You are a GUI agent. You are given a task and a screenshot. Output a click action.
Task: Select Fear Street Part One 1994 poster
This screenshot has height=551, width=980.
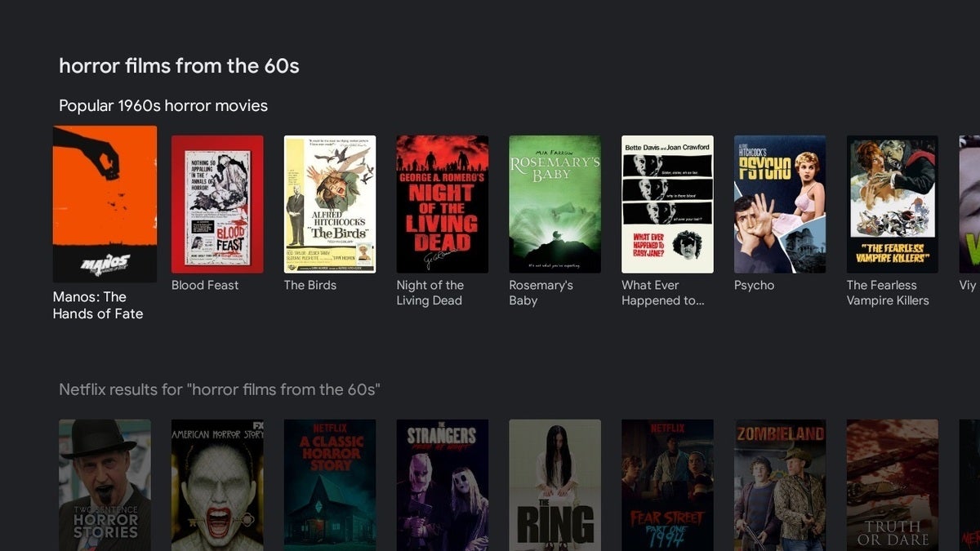coord(668,485)
